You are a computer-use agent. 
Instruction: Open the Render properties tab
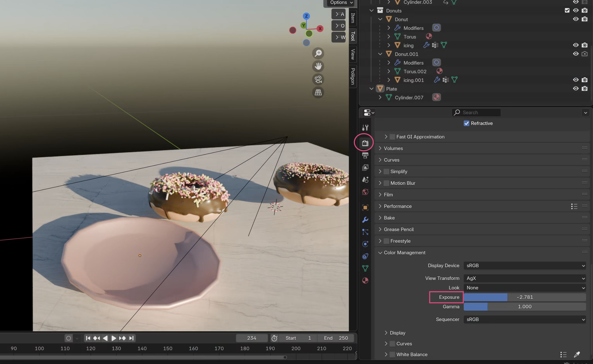[365, 143]
